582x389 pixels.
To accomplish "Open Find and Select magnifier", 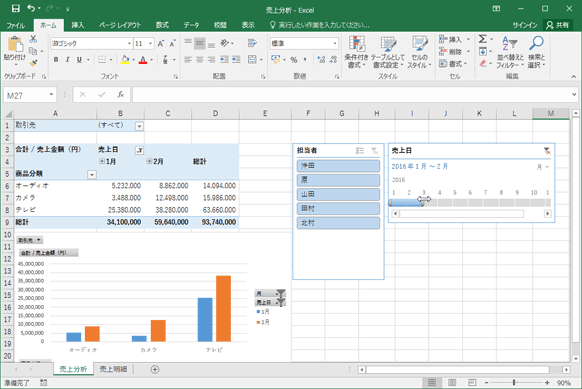I will click(536, 52).
